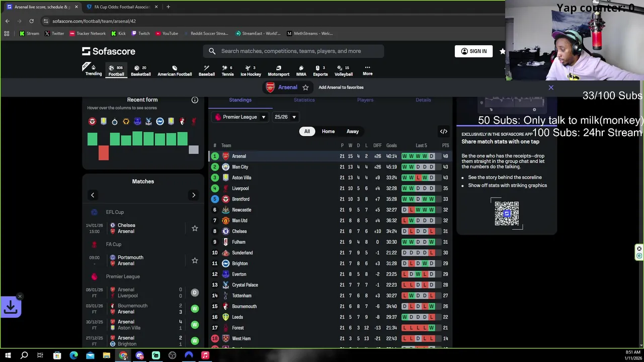Go to next matches with right arrow
644x362 pixels.
coord(194,195)
